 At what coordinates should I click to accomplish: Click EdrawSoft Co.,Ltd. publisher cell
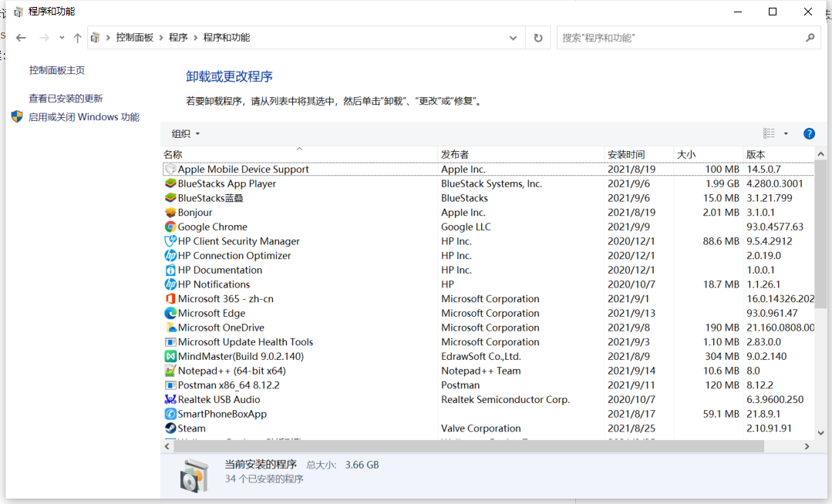(x=481, y=356)
